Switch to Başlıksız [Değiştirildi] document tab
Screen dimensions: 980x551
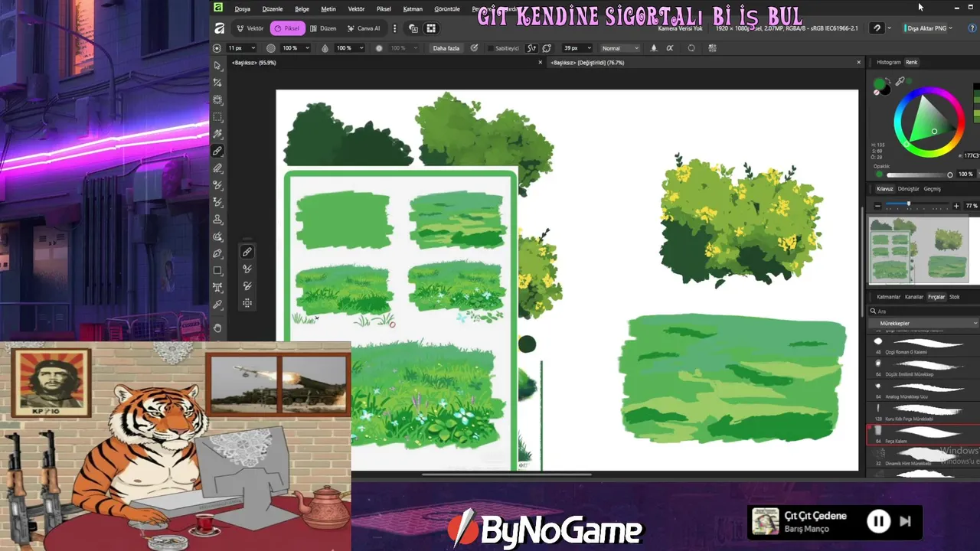click(x=588, y=63)
